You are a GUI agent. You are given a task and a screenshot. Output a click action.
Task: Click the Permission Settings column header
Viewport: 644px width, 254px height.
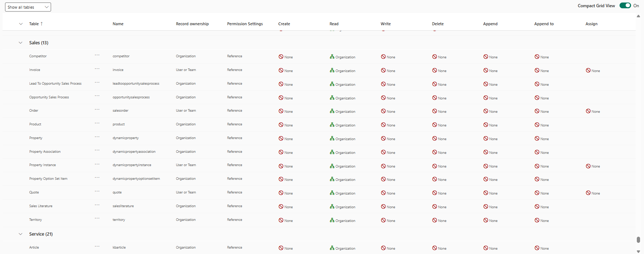(245, 24)
